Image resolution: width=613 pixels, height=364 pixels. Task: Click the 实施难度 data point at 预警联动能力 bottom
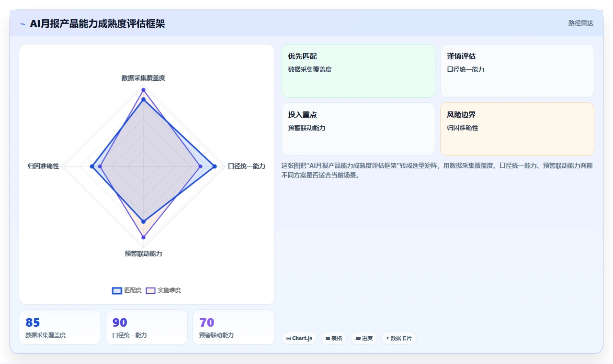(143, 237)
